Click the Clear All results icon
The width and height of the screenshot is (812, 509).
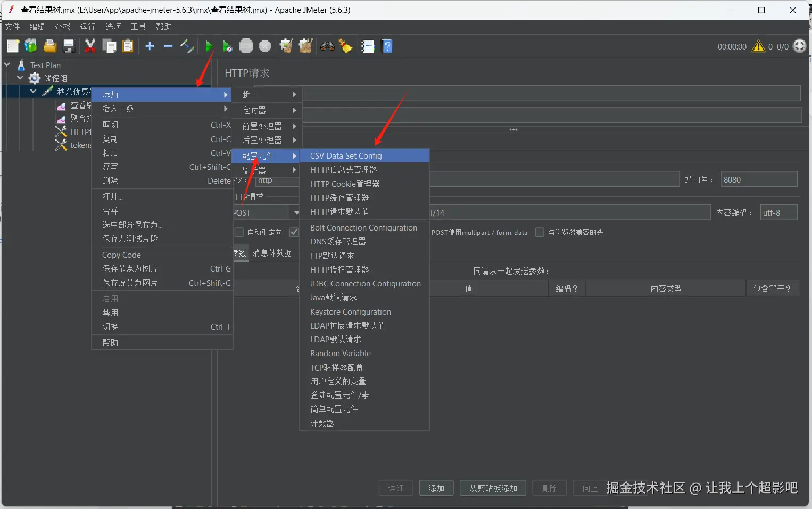(305, 46)
